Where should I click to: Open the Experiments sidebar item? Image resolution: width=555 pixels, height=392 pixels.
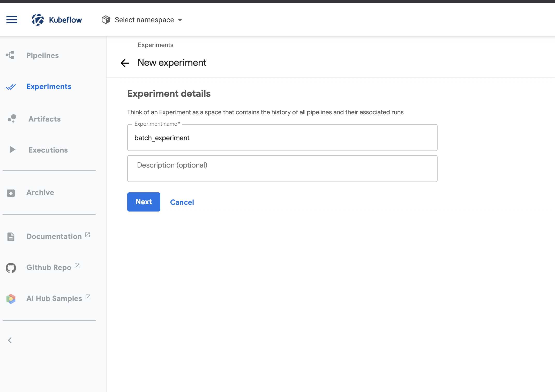point(49,87)
